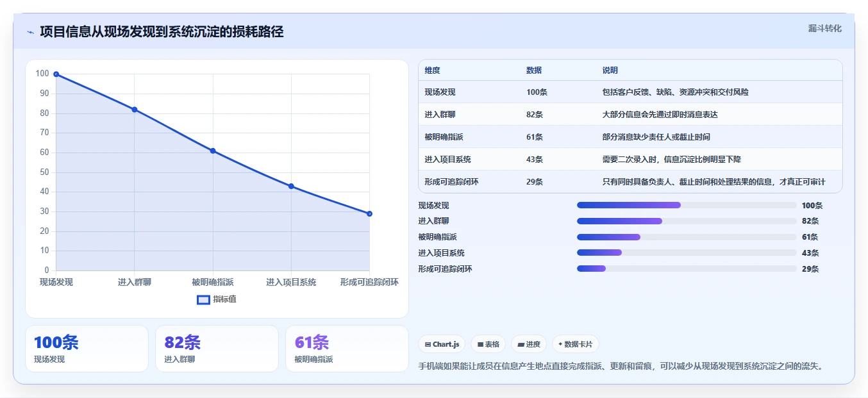Click the description 部分消息缺少责任人或截止时间
868x398 pixels.
point(656,137)
